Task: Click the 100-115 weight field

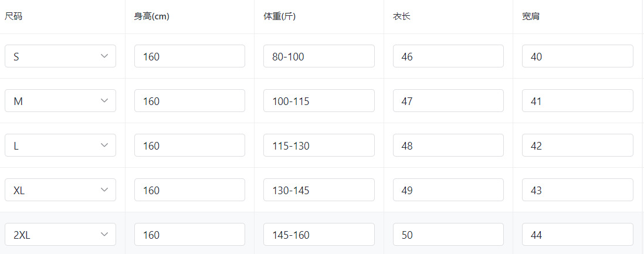Action: click(318, 101)
